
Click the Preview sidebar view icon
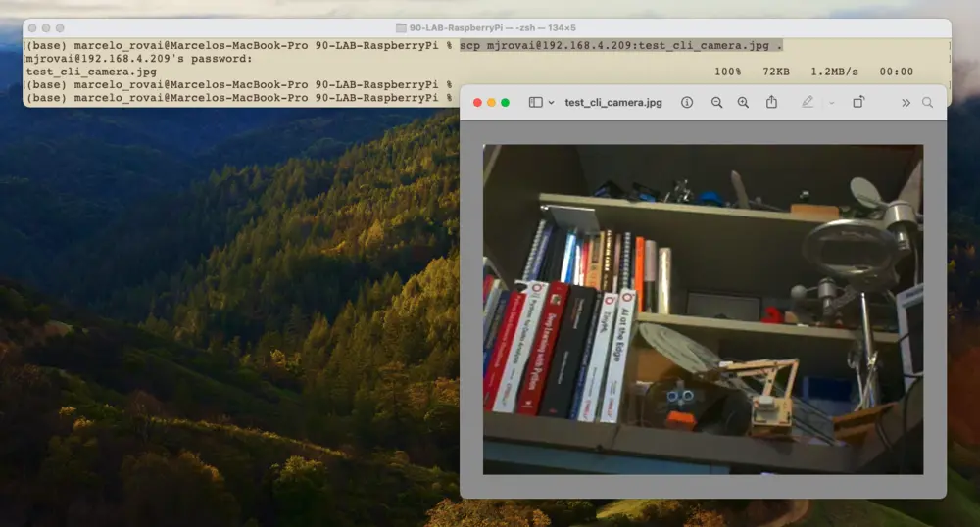tap(535, 102)
